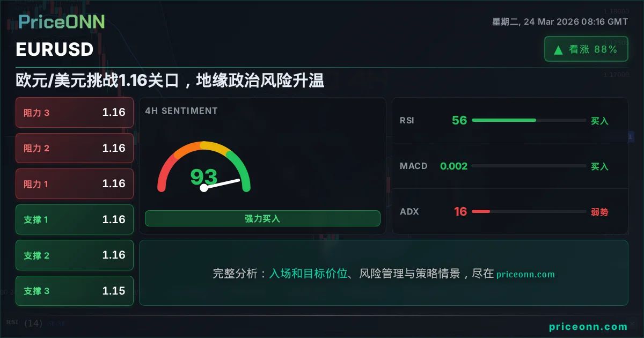Select the 阻力 1 resistance level
Screen dimensions: 644x338
coord(75,184)
